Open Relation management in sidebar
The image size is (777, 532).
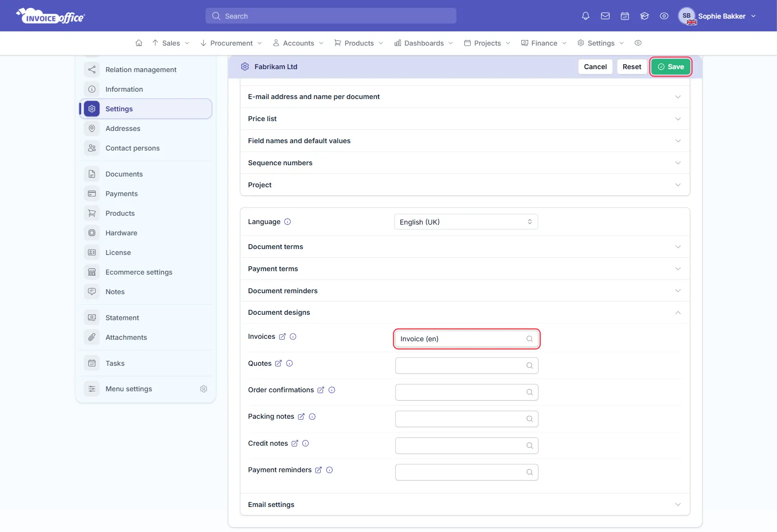(x=146, y=70)
